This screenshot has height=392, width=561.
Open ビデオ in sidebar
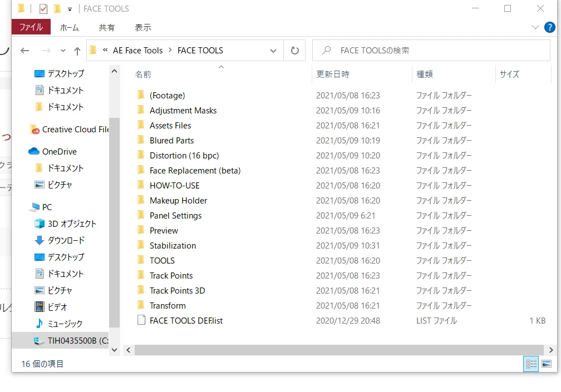pyautogui.click(x=51, y=307)
